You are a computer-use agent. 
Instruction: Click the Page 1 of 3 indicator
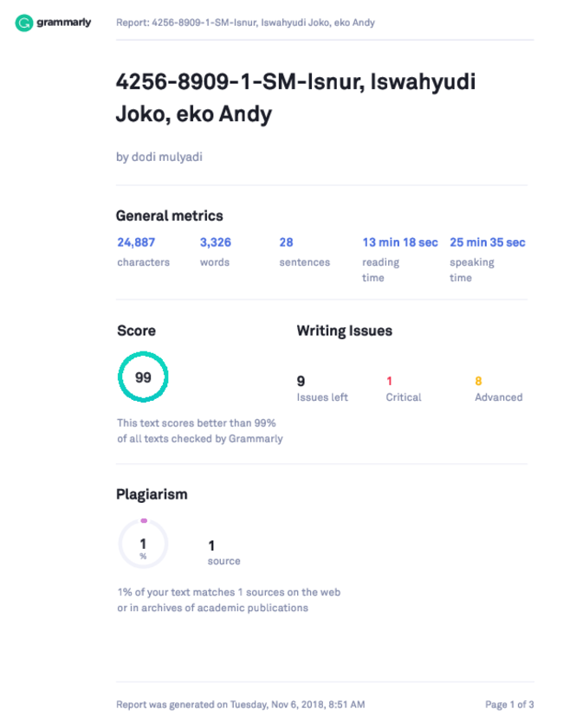(509, 705)
